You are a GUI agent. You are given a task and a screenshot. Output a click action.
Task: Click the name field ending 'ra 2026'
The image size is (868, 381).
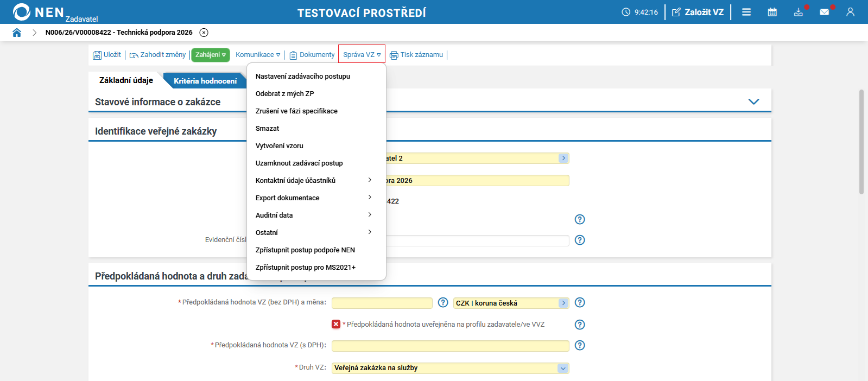[x=477, y=181]
